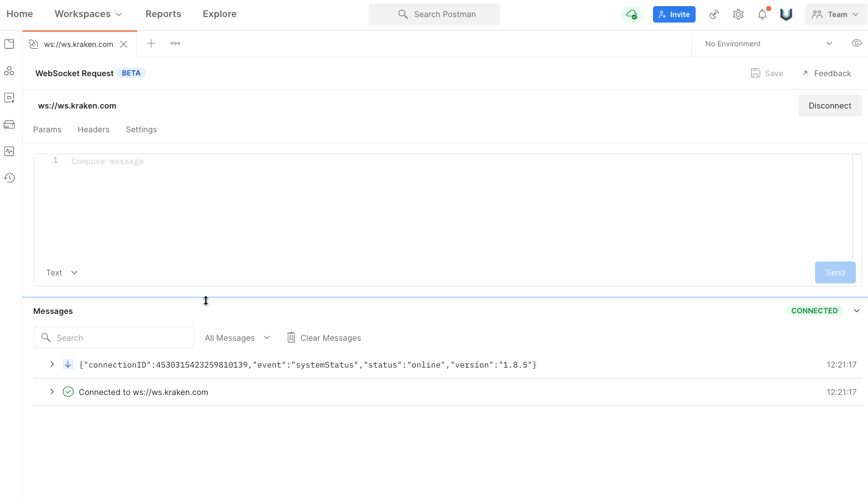Switch to the Headers tab
This screenshot has height=498, width=868.
click(x=94, y=129)
